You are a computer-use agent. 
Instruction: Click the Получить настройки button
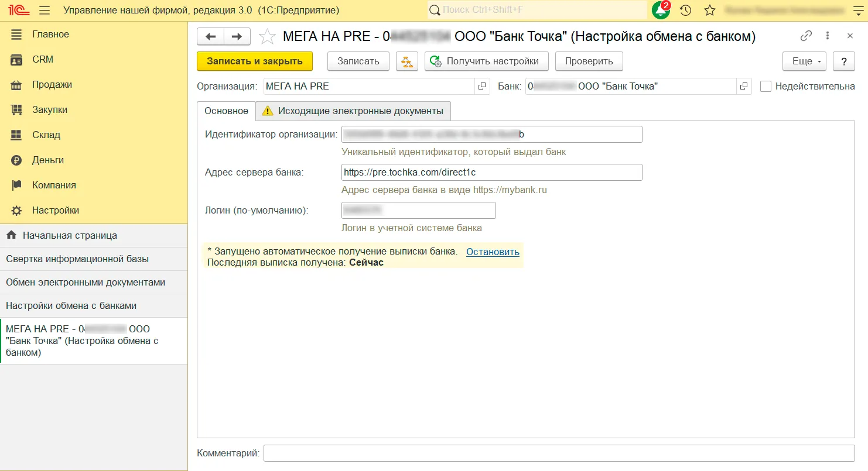point(486,61)
